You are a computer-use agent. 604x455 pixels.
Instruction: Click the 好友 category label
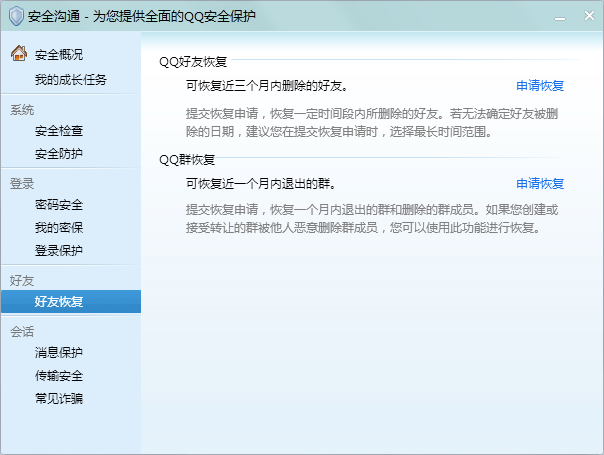tap(22, 280)
